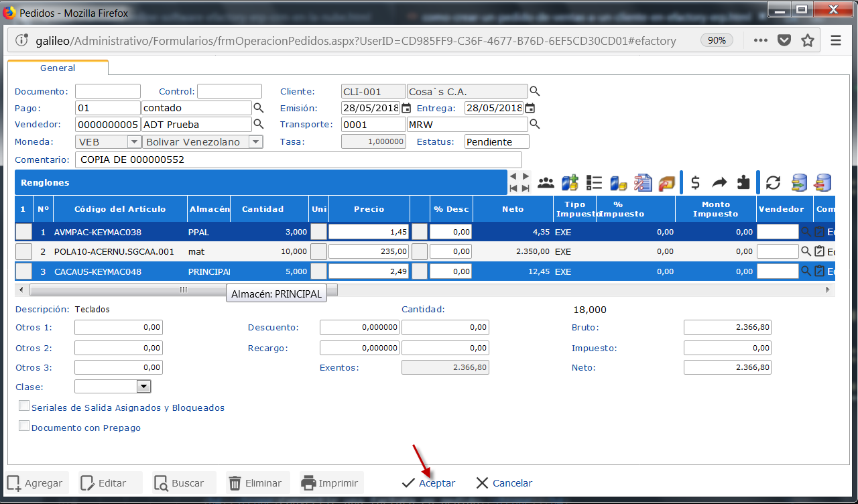Click the 90% zoom level indicator

coord(717,40)
